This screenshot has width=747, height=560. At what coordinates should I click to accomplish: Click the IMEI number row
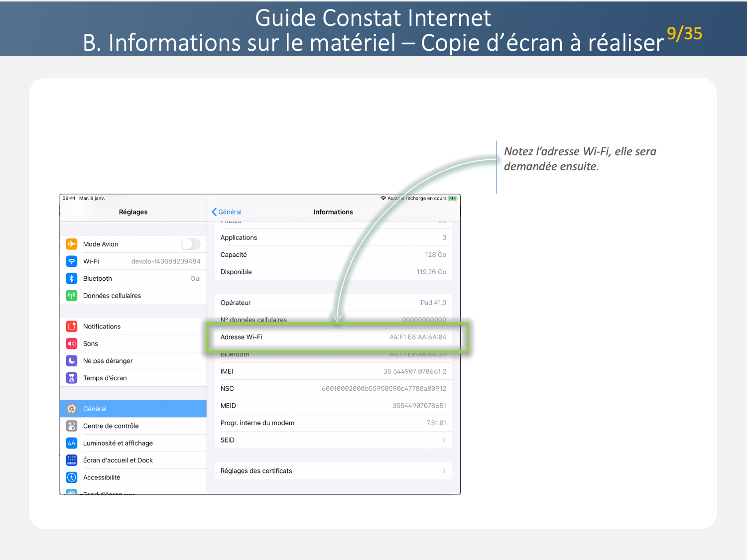(x=333, y=371)
